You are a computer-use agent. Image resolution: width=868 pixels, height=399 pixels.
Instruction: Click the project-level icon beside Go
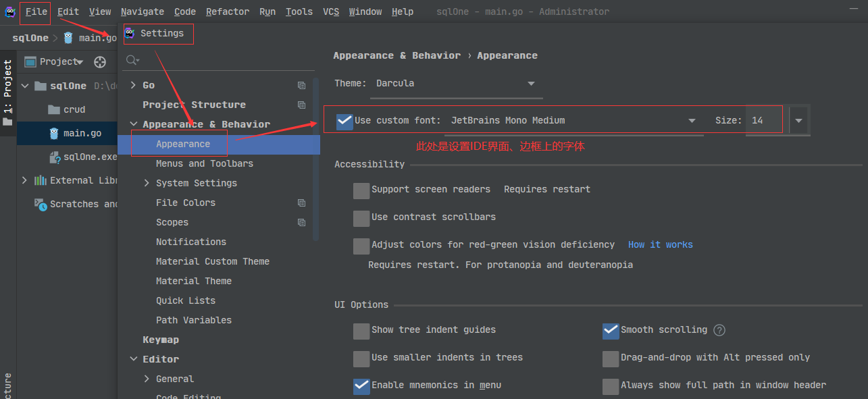pyautogui.click(x=301, y=86)
